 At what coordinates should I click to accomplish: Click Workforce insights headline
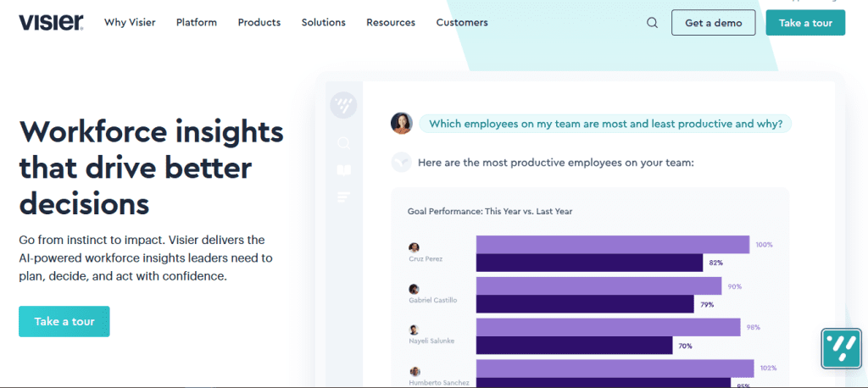(x=152, y=169)
